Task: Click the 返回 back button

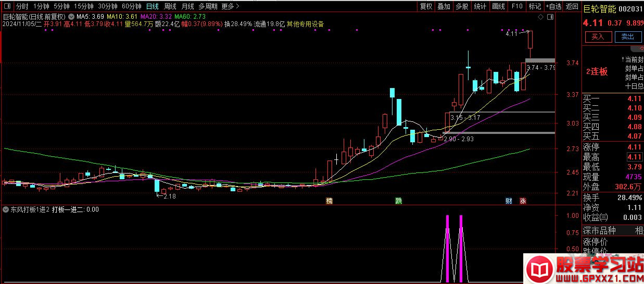Action: point(572,7)
